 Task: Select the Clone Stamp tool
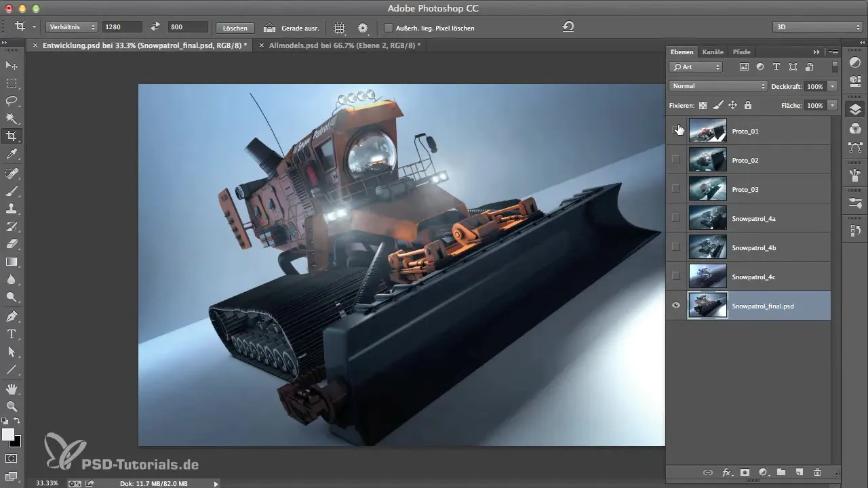12,209
